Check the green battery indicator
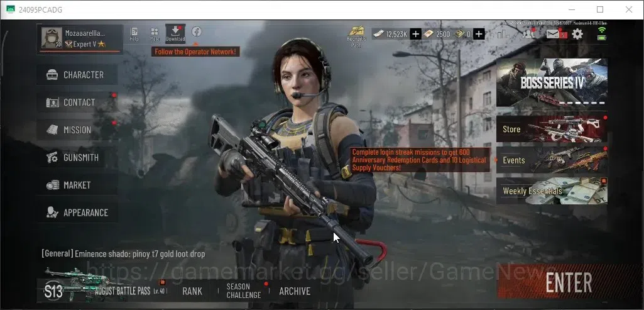The image size is (644, 310). click(x=602, y=38)
